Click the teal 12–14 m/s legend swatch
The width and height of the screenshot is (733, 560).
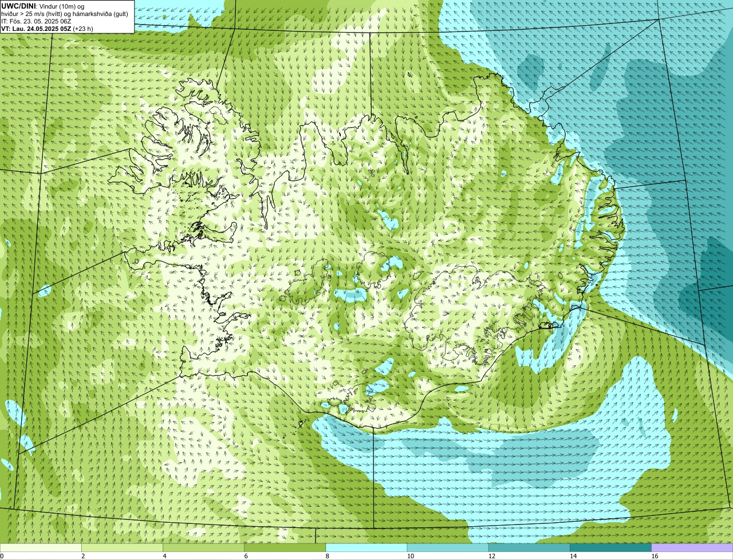529,547
